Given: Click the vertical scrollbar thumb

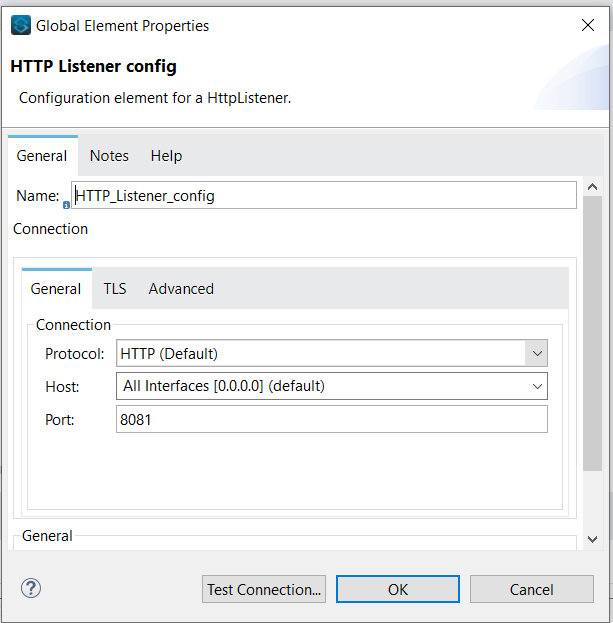Looking at the screenshot, I should tap(592, 330).
